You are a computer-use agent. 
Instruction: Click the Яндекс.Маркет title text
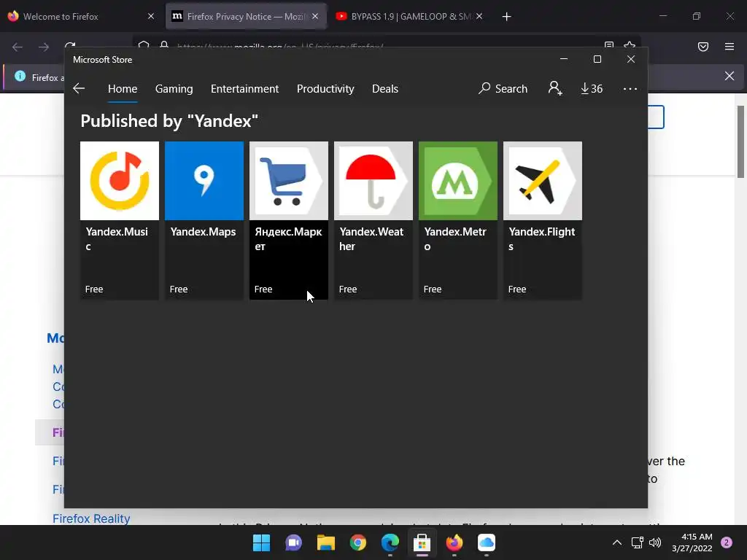[288, 239]
